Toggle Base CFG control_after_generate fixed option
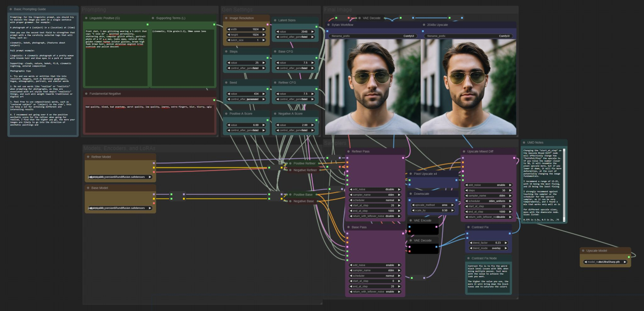Screen dimensions: 644x311 coord(295,68)
